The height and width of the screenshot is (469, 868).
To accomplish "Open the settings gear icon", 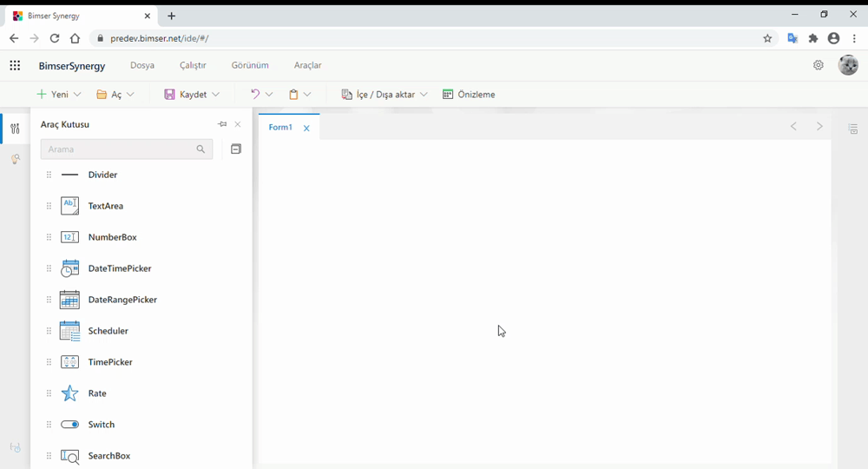I will 818,65.
